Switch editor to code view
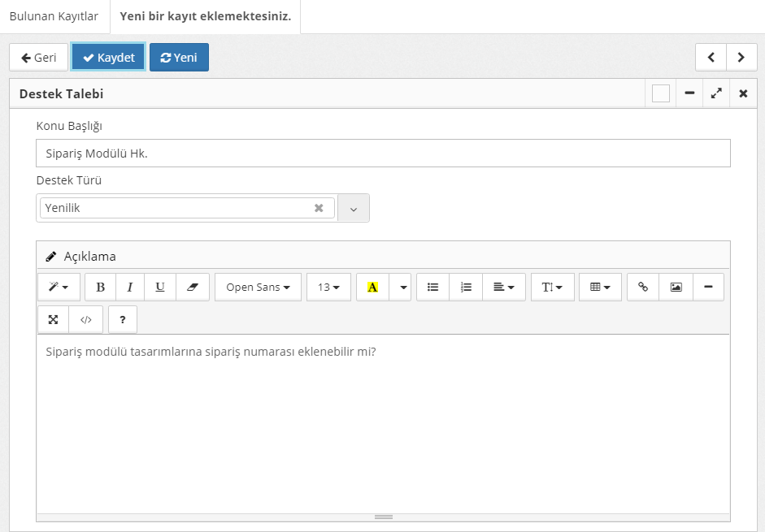The height and width of the screenshot is (532, 765). 86,319
